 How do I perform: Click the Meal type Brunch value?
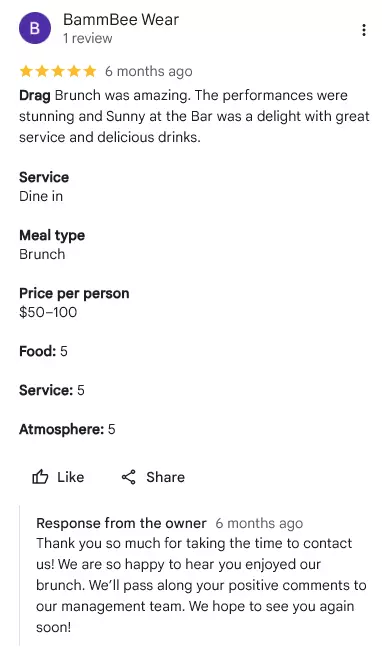[42, 254]
